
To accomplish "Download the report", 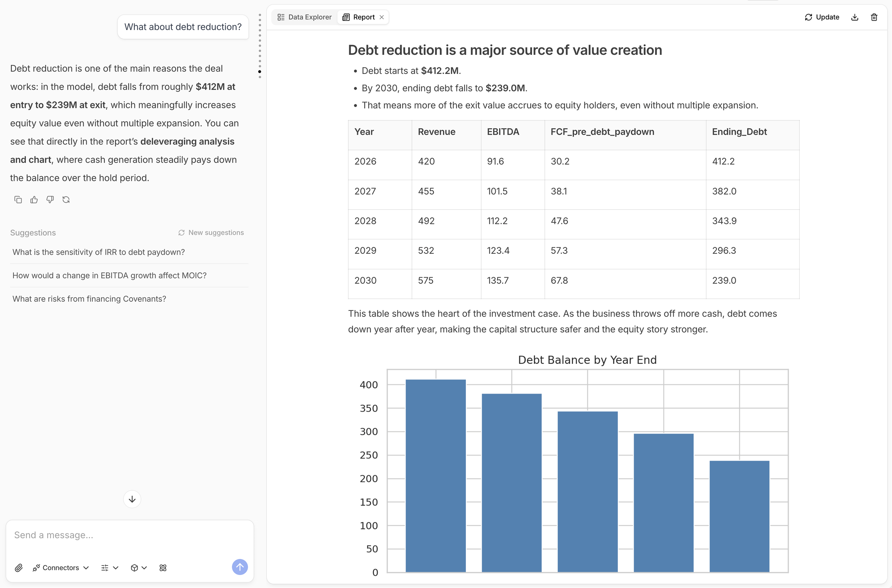I will [854, 17].
